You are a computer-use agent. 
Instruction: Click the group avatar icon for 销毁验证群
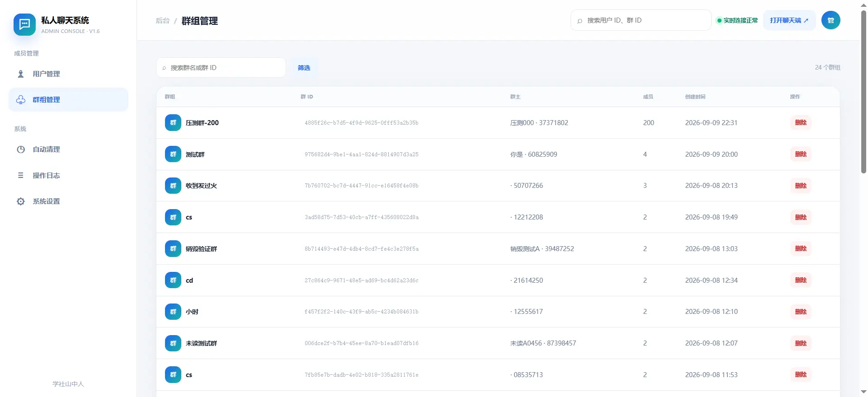pyautogui.click(x=173, y=249)
